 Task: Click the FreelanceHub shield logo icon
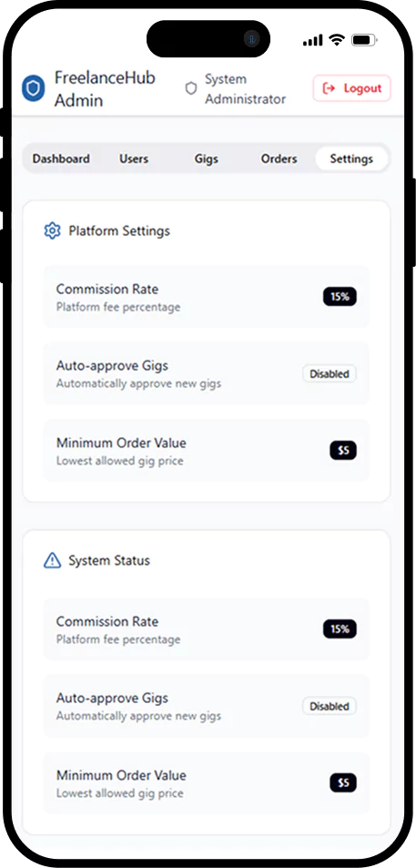[33, 88]
